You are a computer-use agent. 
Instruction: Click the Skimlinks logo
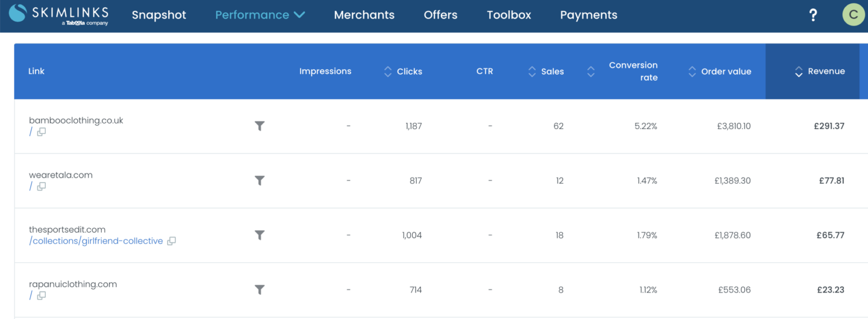[x=59, y=14]
